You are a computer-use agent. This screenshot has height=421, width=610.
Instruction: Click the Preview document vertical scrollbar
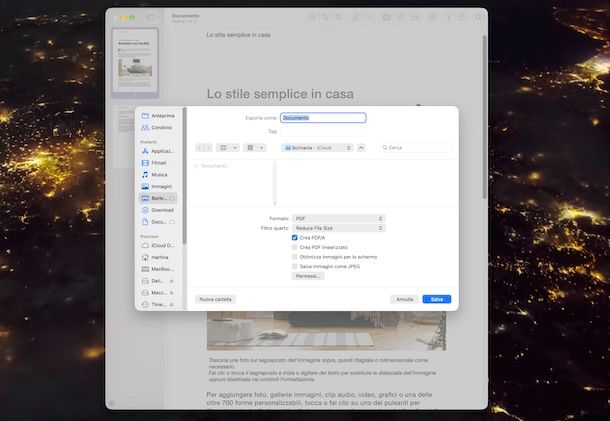(x=484, y=117)
